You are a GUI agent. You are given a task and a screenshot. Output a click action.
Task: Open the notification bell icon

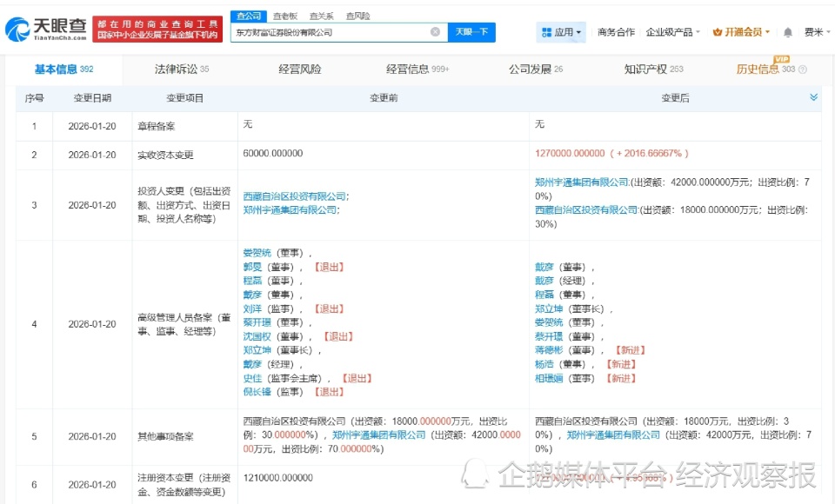pyautogui.click(x=787, y=30)
